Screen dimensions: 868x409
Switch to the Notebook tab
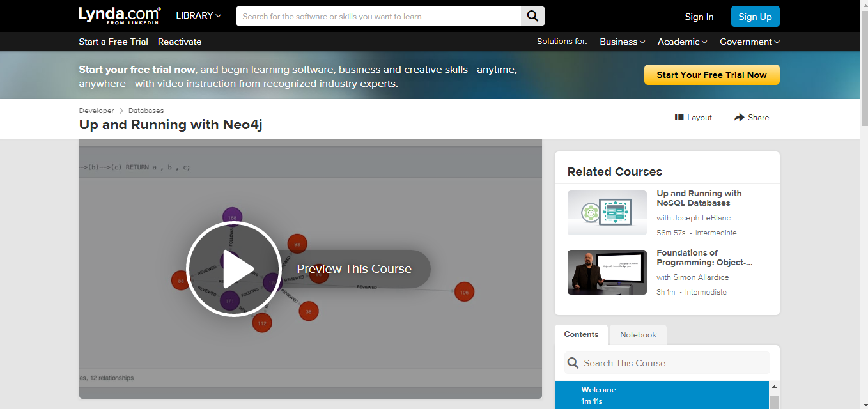pos(638,335)
